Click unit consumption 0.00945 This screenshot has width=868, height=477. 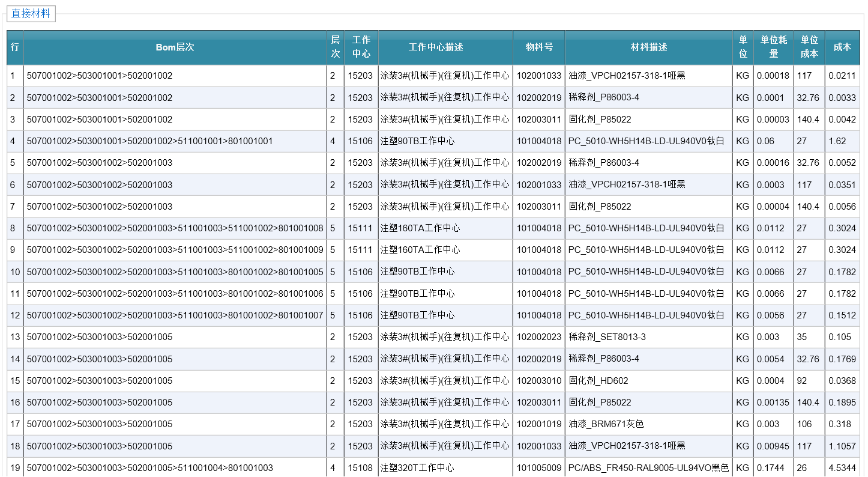point(773,446)
